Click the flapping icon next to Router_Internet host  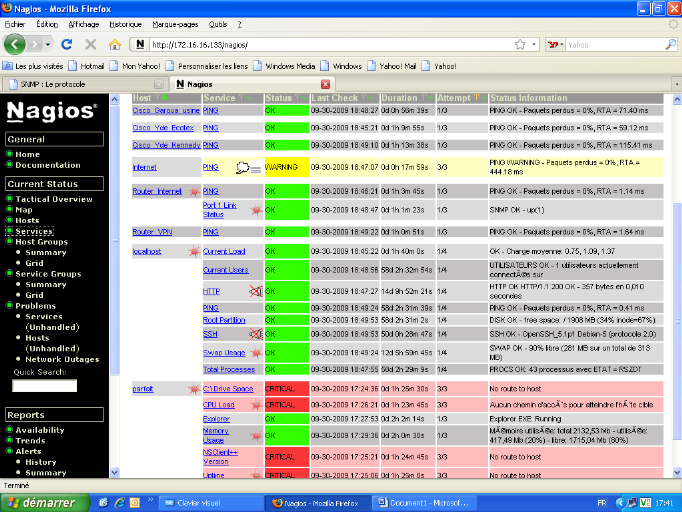point(193,191)
